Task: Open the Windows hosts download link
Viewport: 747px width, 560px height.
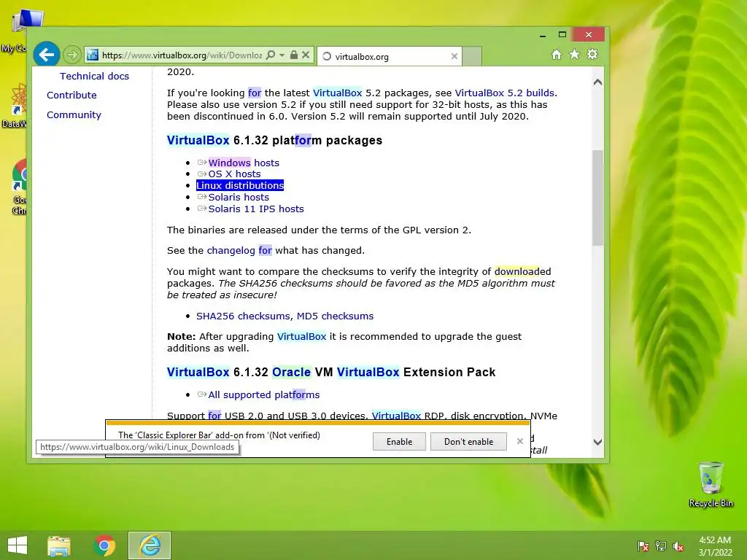Action: (x=244, y=163)
